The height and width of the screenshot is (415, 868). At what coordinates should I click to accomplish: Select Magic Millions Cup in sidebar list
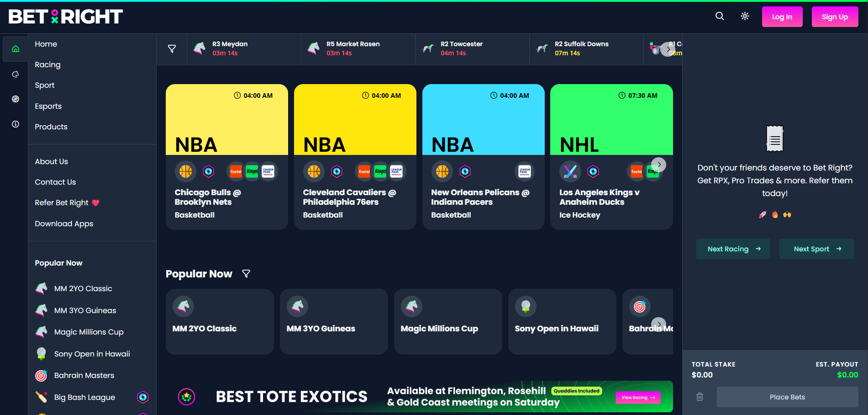(x=89, y=332)
